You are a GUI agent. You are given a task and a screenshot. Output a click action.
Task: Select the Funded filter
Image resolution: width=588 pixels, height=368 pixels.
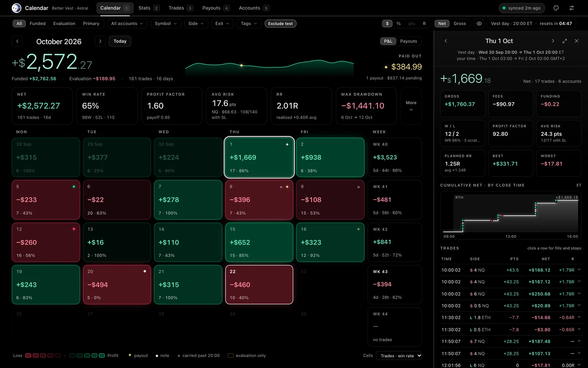(x=37, y=24)
